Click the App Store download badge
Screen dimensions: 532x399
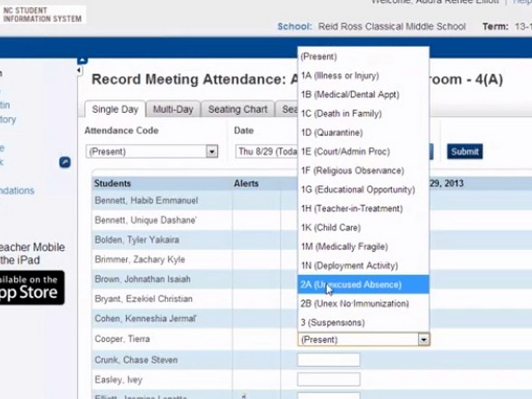31,287
